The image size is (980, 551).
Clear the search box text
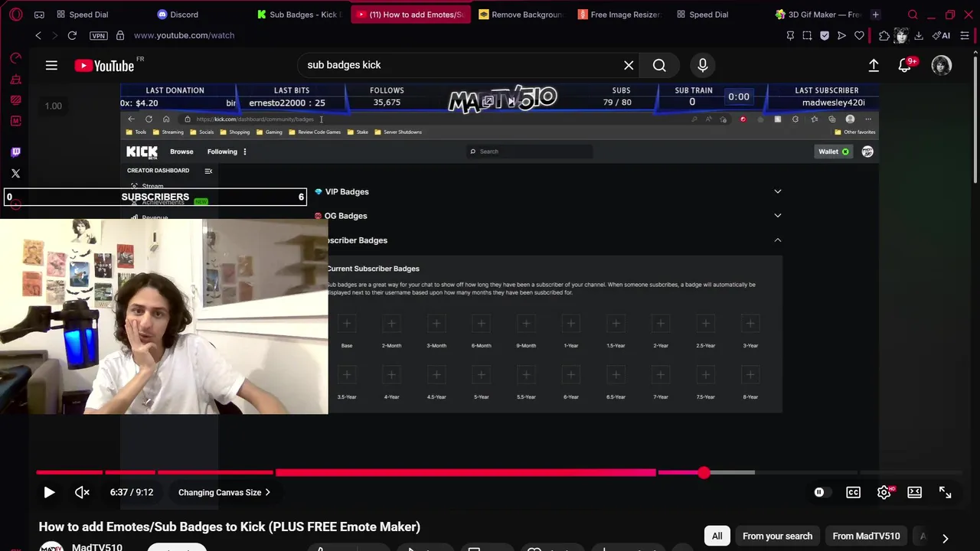coord(629,66)
